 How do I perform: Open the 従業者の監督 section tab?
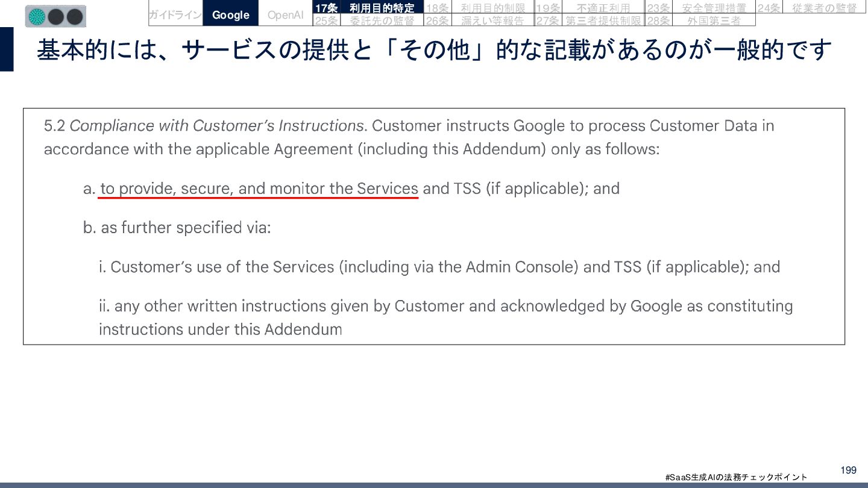pyautogui.click(x=824, y=8)
